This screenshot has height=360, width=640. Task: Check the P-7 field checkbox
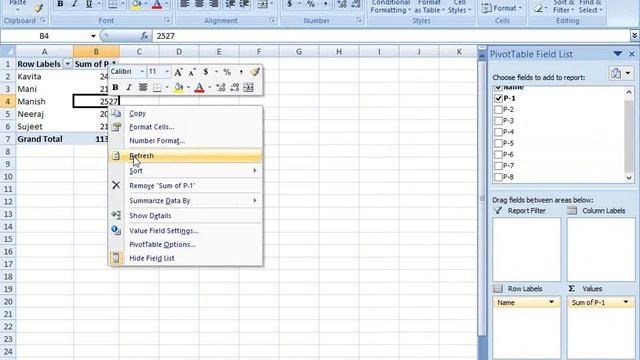[x=498, y=166]
